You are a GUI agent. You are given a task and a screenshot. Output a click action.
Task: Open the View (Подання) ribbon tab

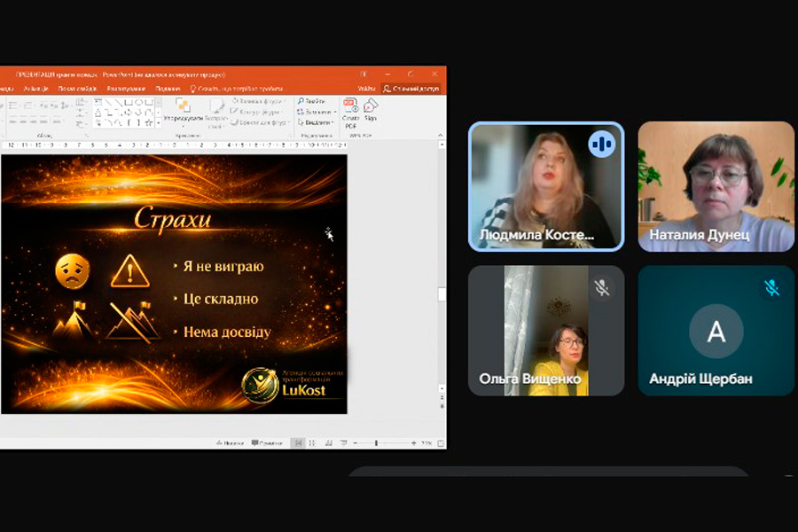[168, 89]
